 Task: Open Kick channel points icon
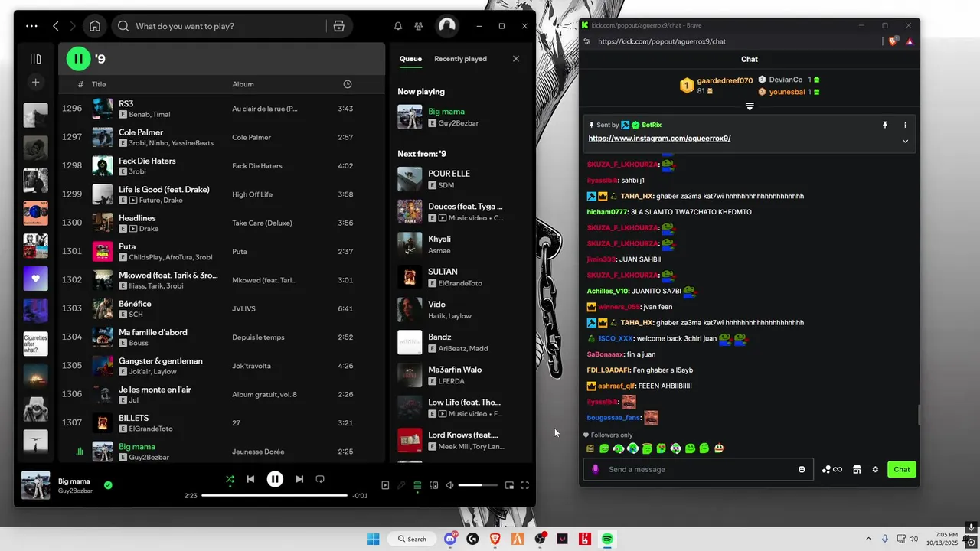[x=831, y=469]
